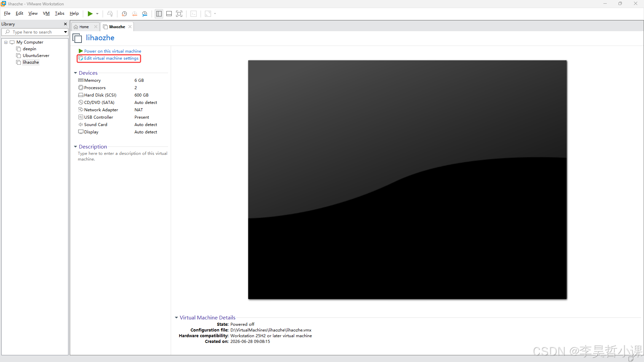644x362 pixels.
Task: Click the 6 GB memory value
Action: point(139,80)
